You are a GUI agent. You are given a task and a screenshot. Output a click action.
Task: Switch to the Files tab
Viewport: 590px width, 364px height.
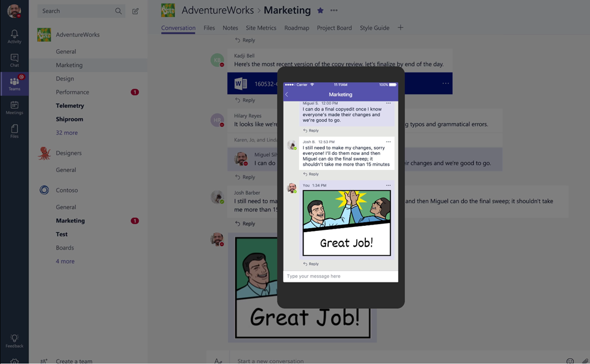coord(209,28)
